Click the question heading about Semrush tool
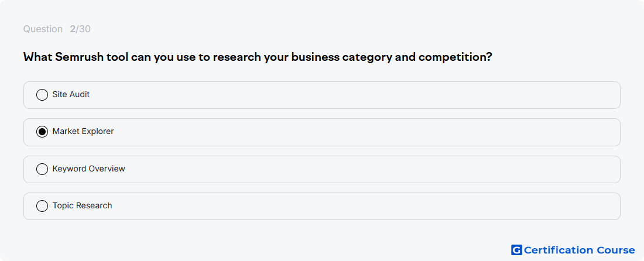Image resolution: width=644 pixels, height=261 pixels. coord(258,57)
